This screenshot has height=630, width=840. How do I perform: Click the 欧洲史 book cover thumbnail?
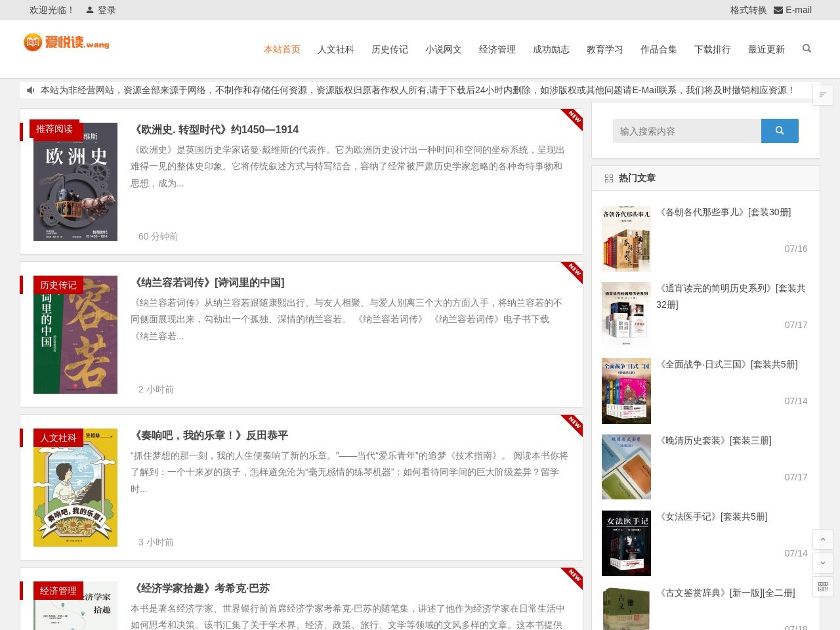(x=75, y=182)
